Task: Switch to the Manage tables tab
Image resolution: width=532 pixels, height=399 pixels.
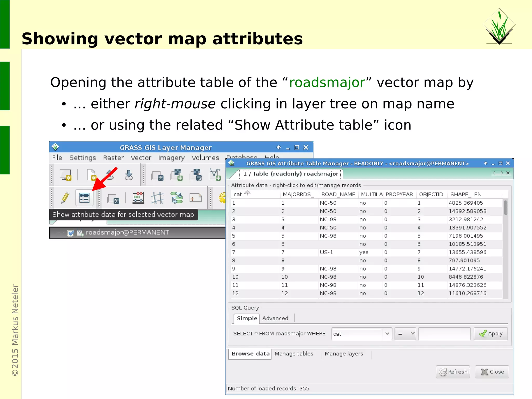Action: (294, 354)
